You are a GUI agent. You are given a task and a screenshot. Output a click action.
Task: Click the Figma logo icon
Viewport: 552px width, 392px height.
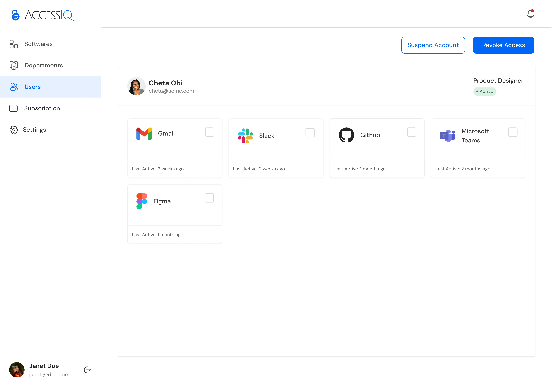(142, 201)
